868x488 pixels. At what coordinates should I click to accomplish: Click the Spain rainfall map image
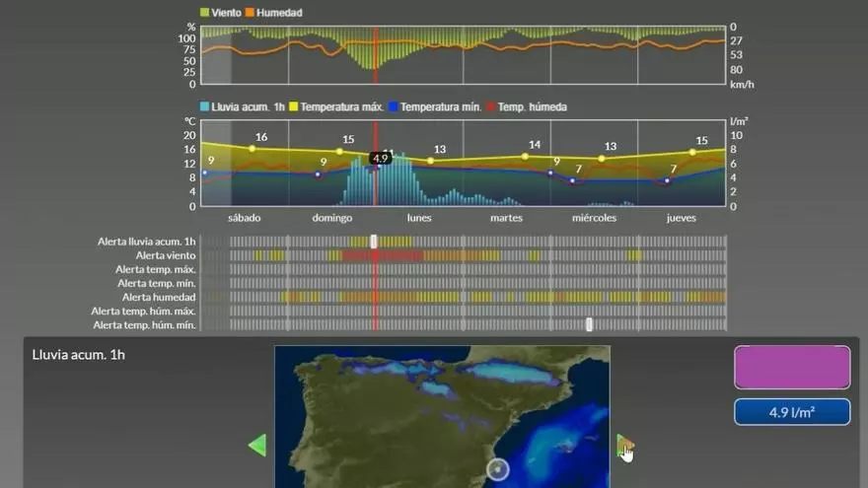[x=442, y=416]
